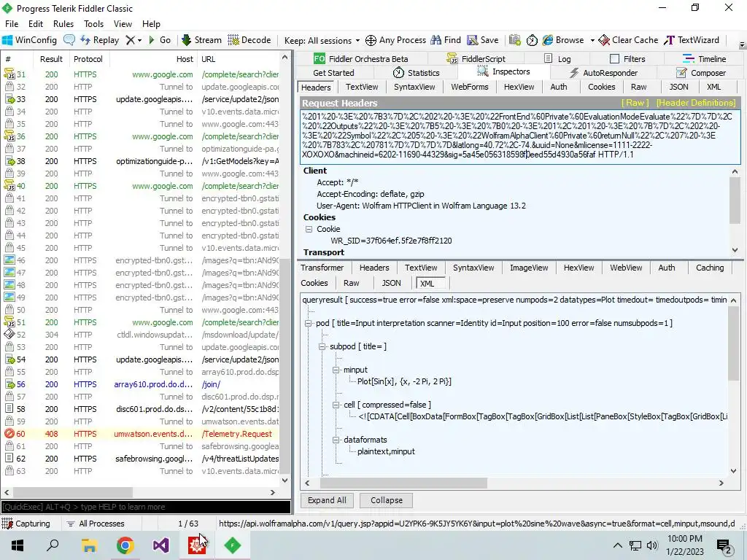The width and height of the screenshot is (747, 560).
Task: Click the Raw link in Request Headers
Action: (635, 103)
